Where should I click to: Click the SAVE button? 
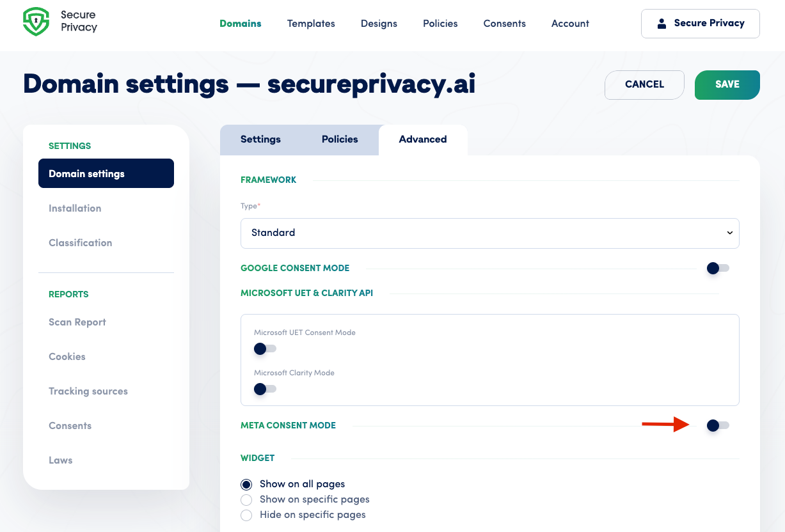[727, 85]
